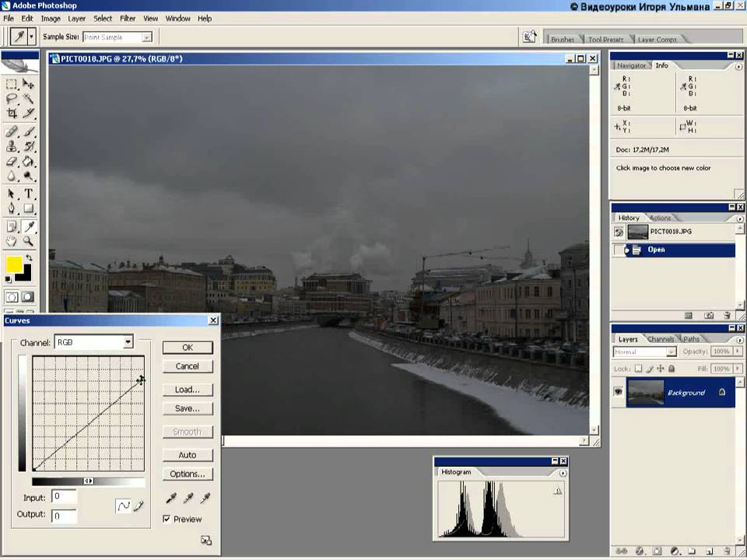This screenshot has height=560, width=747.
Task: Pick the Horizontal Type tool
Action: point(29,194)
